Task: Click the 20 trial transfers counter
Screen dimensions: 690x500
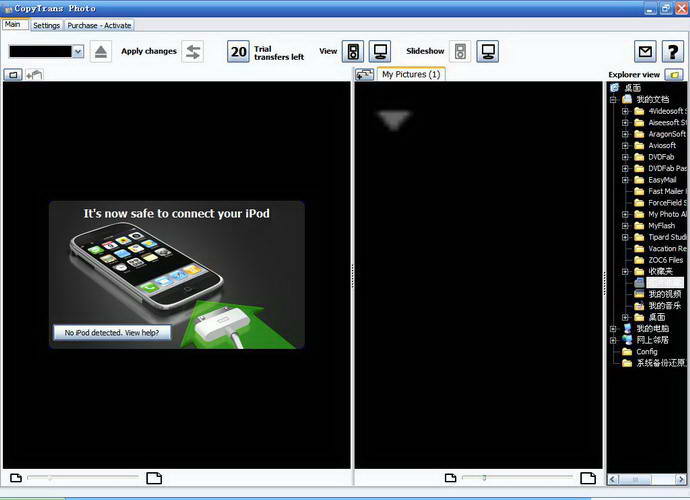Action: (238, 51)
